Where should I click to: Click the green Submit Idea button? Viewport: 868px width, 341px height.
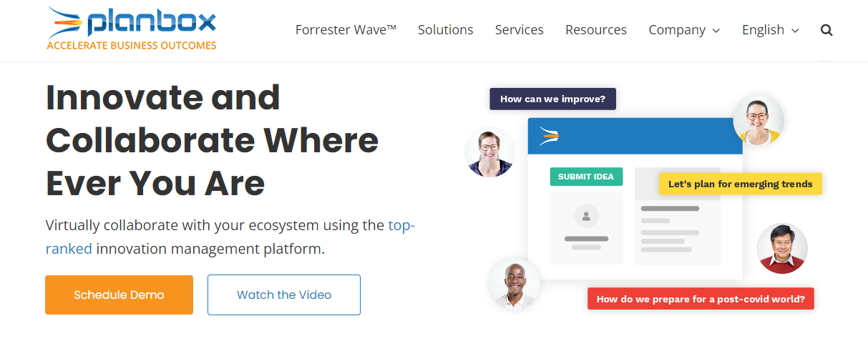click(586, 177)
